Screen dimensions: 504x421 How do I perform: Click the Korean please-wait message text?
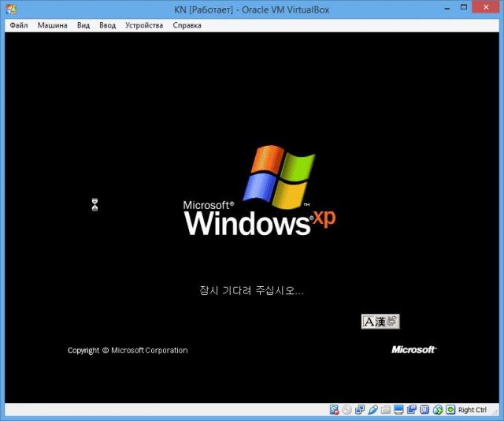point(251,290)
